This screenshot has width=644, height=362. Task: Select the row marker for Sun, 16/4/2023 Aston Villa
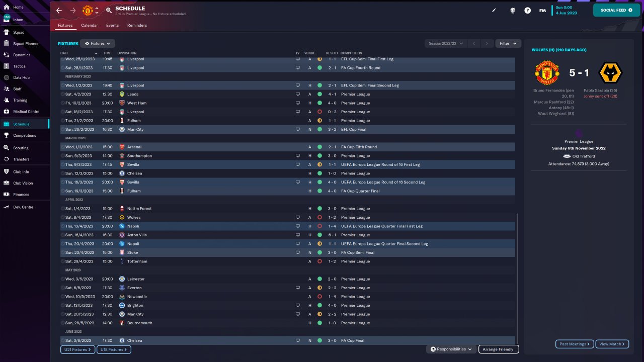[x=63, y=235]
